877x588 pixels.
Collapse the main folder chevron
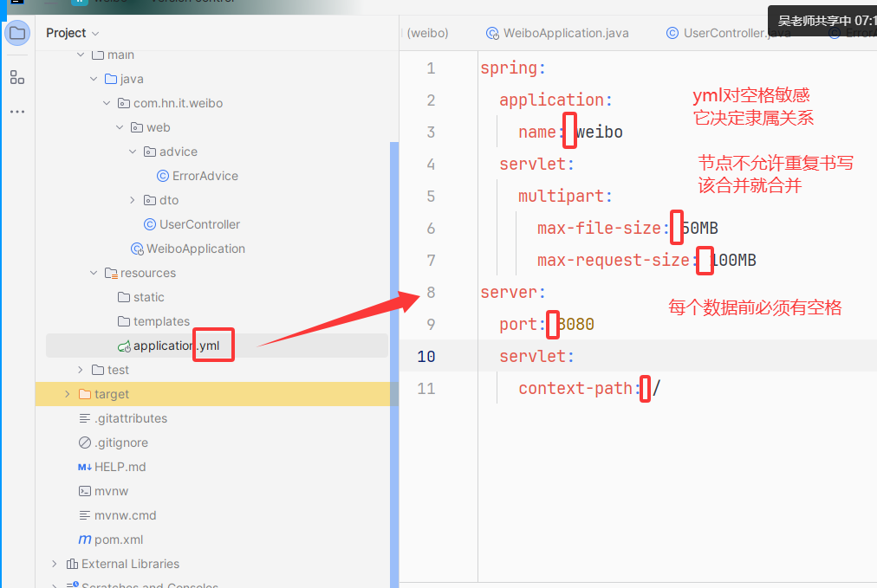81,55
